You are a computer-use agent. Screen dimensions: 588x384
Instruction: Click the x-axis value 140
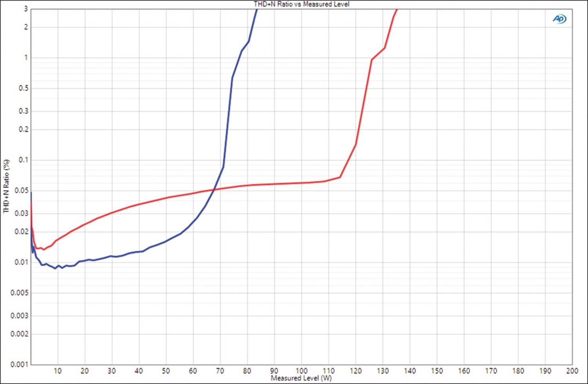point(410,371)
